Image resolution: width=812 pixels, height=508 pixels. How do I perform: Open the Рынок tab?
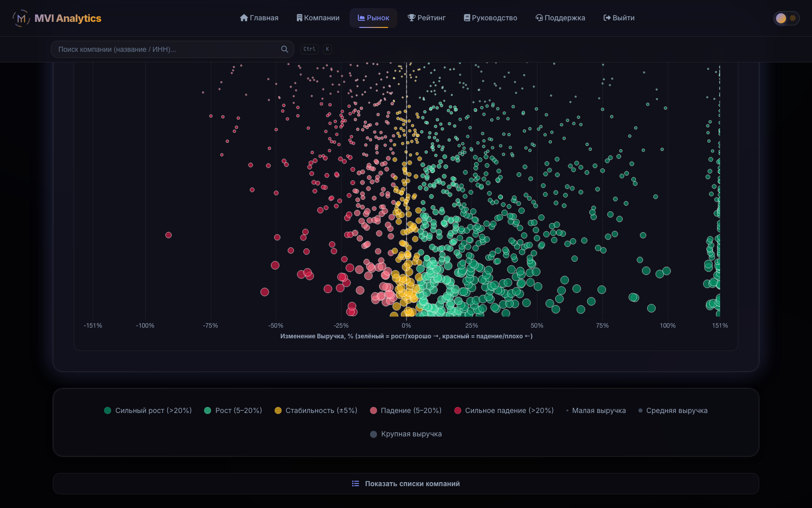coord(374,18)
